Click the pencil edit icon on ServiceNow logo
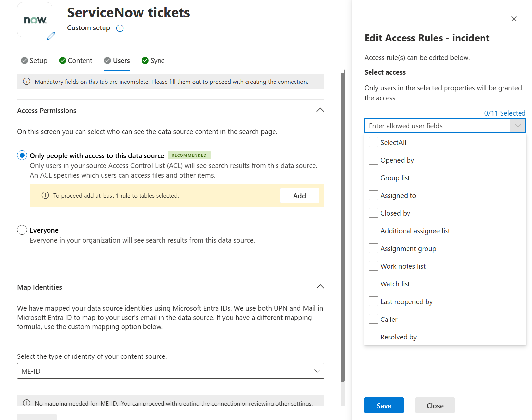This screenshot has width=532, height=420. [x=51, y=36]
